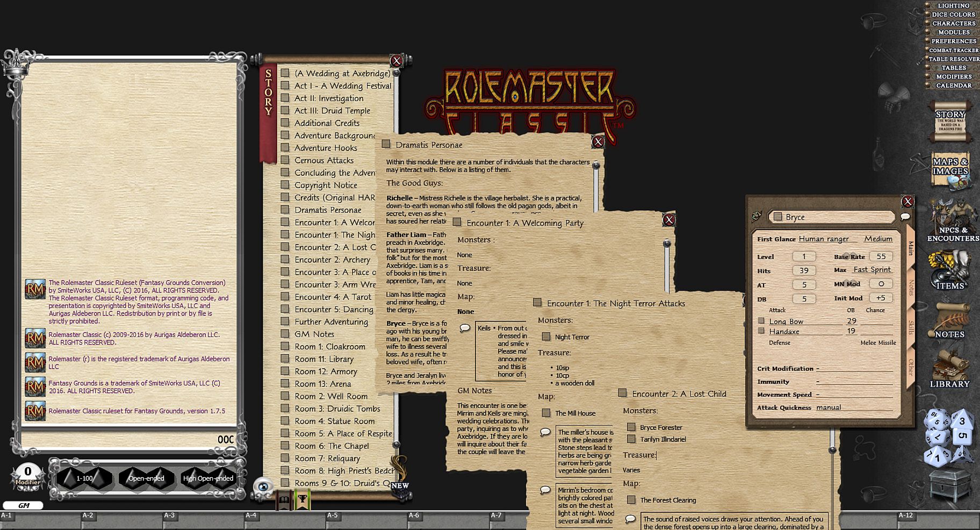
Task: Open The Mill House map link icon
Action: [546, 413]
